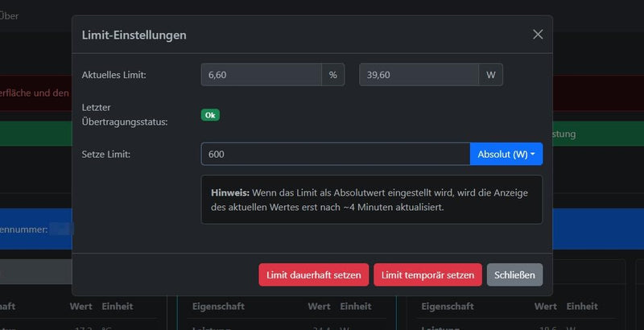Screen dimensions: 644x330
Task: Click the % unit addon
Action: [333, 75]
